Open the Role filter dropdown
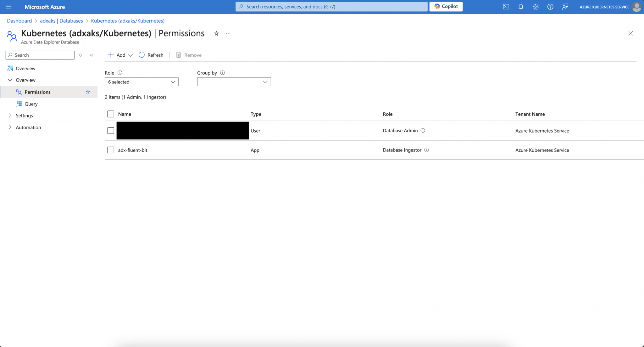644x347 pixels. click(x=142, y=82)
